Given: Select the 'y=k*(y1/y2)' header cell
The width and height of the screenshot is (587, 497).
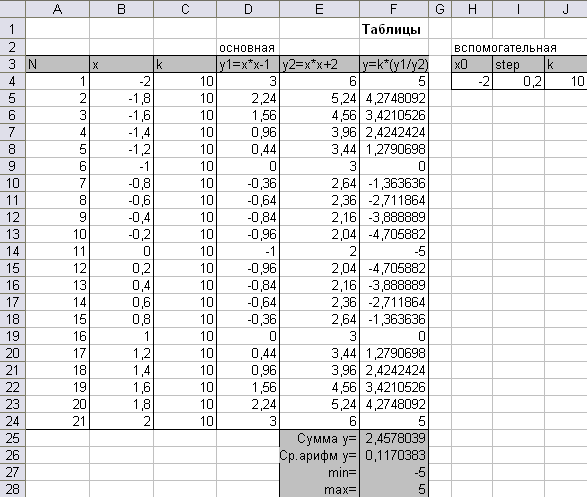Looking at the screenshot, I should (x=394, y=64).
